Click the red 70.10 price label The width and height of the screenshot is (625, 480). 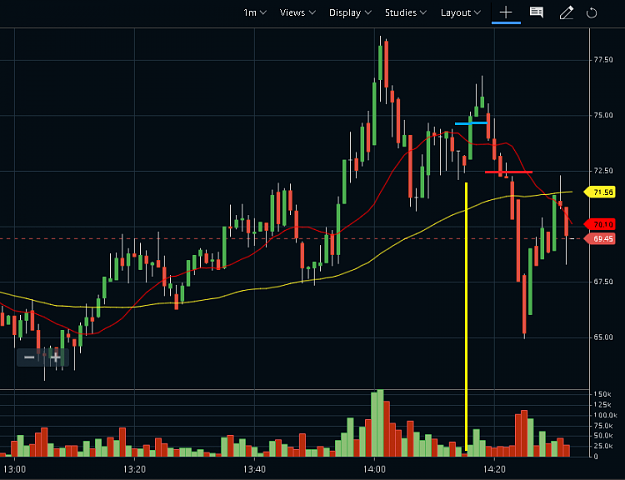click(599, 225)
